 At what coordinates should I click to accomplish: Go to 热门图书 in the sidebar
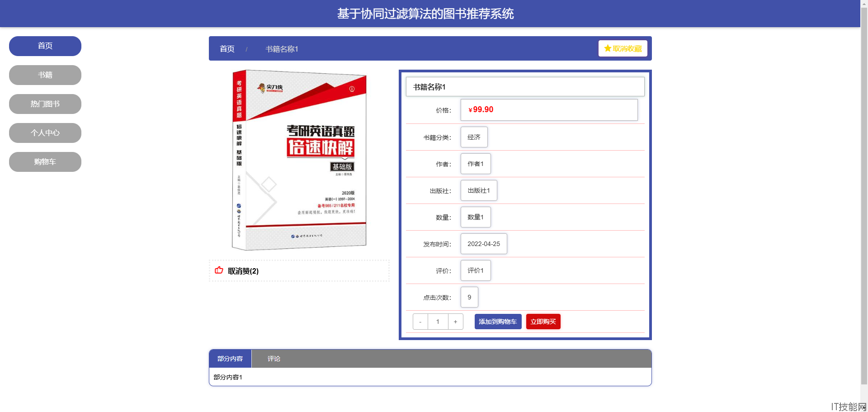coord(45,104)
